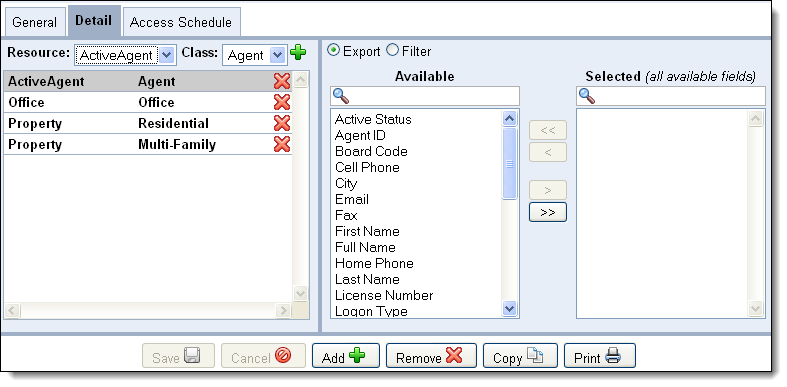The image size is (787, 387).
Task: Select Board Code in Available list
Action: click(x=371, y=152)
